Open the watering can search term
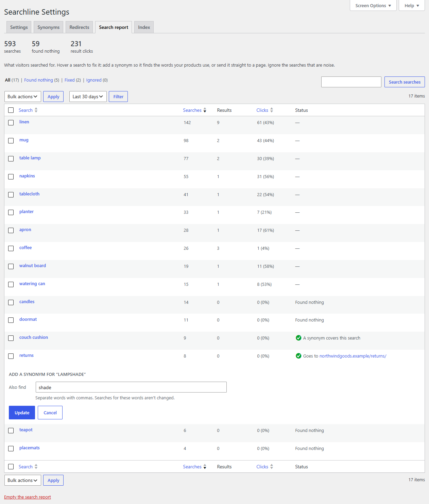The height and width of the screenshot is (504, 429). (32, 284)
